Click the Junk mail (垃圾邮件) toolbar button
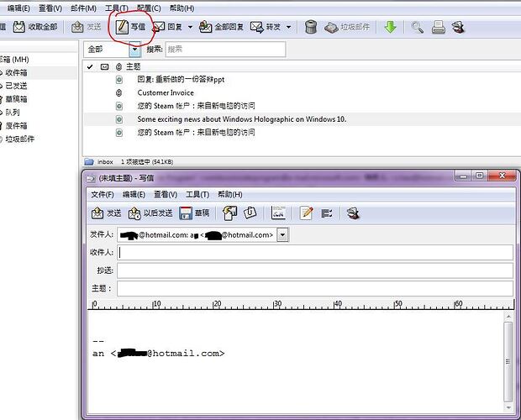This screenshot has width=521, height=420. [347, 27]
